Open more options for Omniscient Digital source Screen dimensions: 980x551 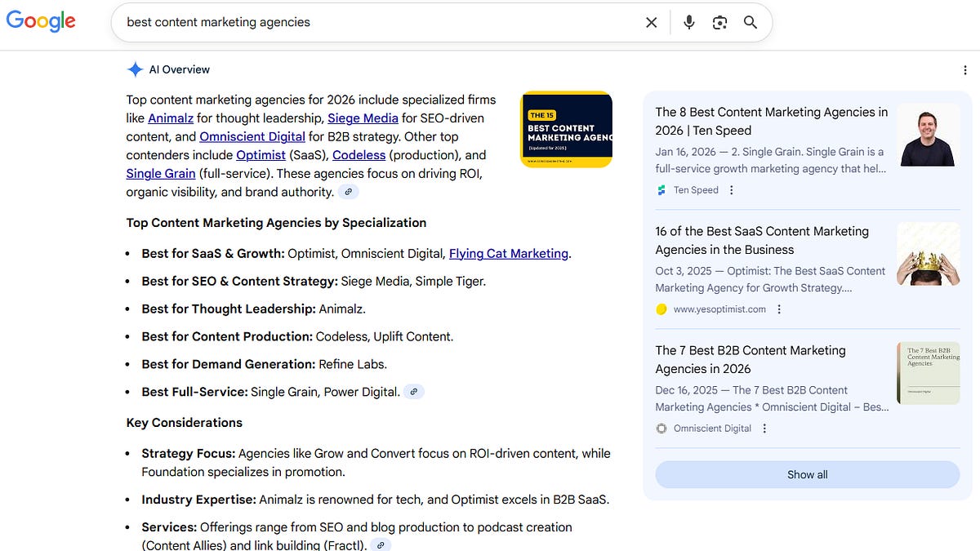[x=764, y=429]
